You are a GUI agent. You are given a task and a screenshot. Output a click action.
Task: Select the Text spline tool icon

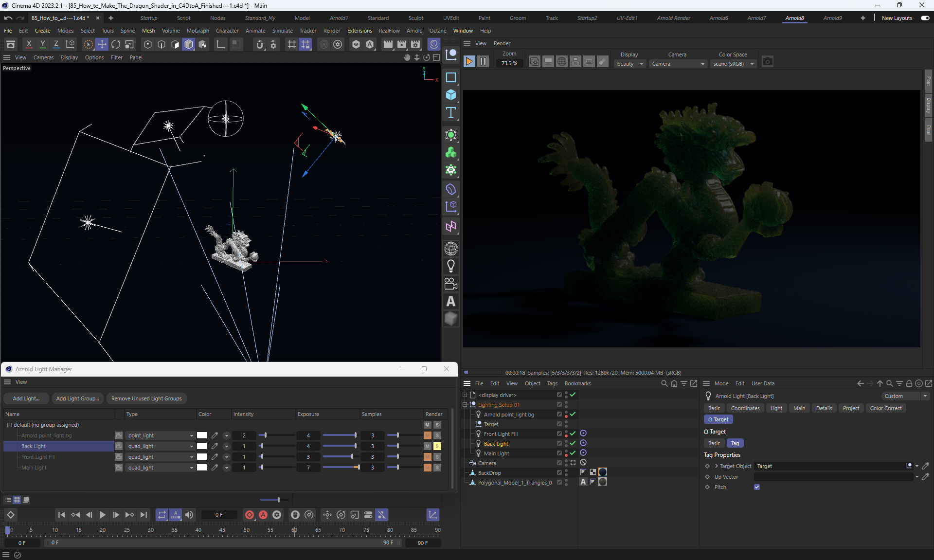pos(451,113)
